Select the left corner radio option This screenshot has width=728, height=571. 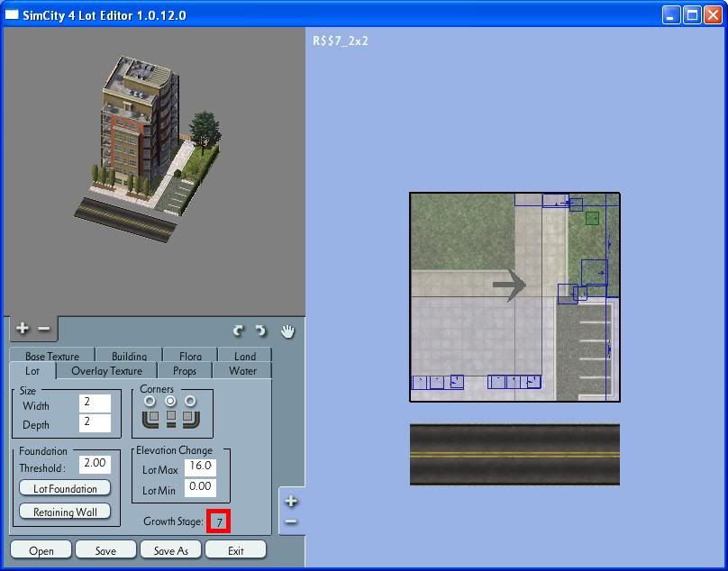point(150,401)
